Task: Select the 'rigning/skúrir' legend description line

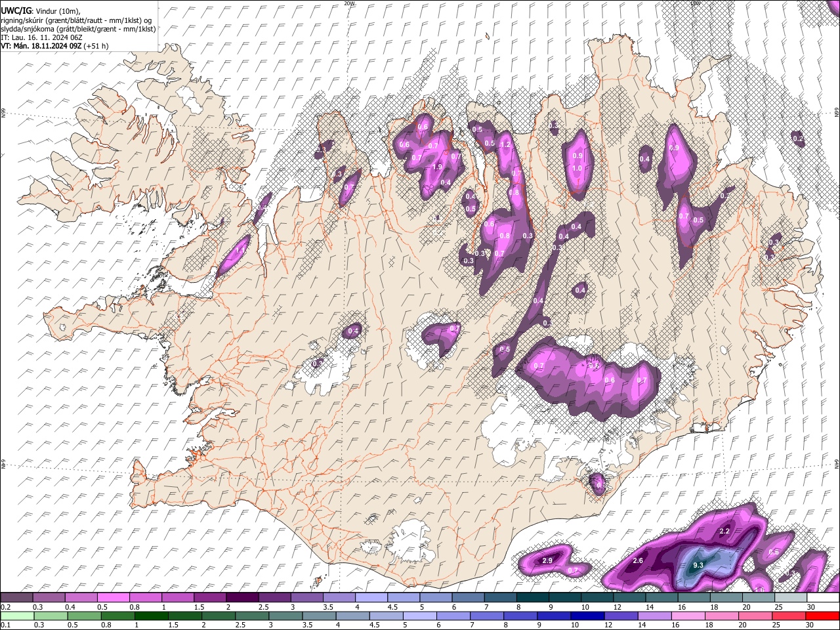Action: click(x=76, y=20)
